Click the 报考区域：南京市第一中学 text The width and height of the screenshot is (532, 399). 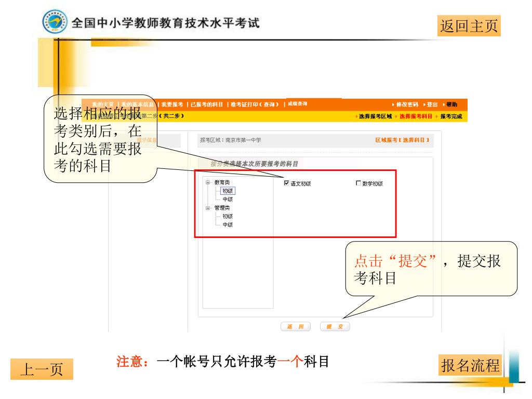point(230,140)
